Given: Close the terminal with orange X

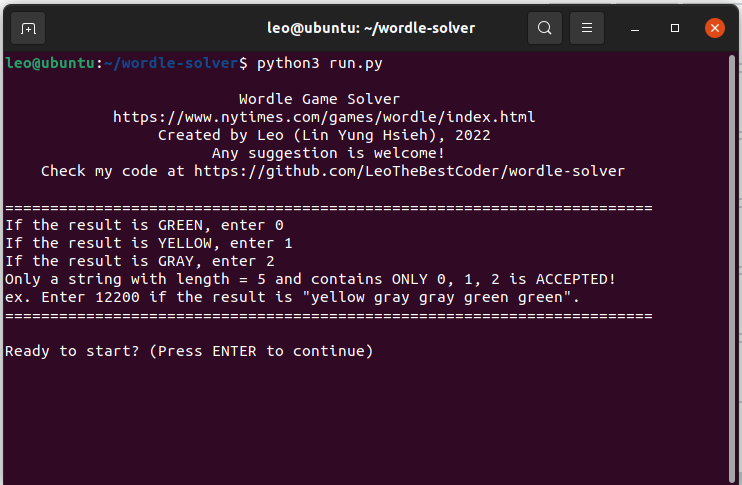Looking at the screenshot, I should coord(715,28).
